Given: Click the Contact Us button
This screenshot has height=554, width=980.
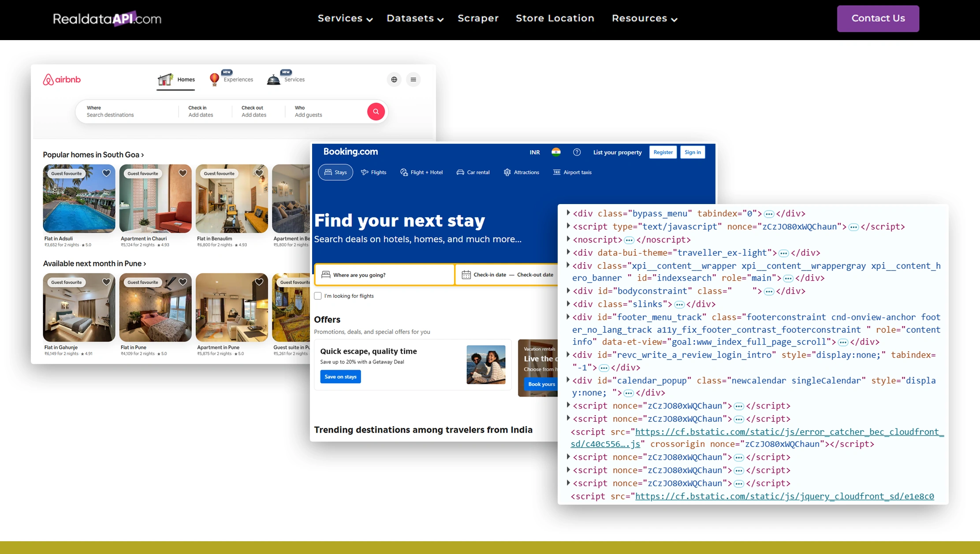Looking at the screenshot, I should click(x=878, y=19).
